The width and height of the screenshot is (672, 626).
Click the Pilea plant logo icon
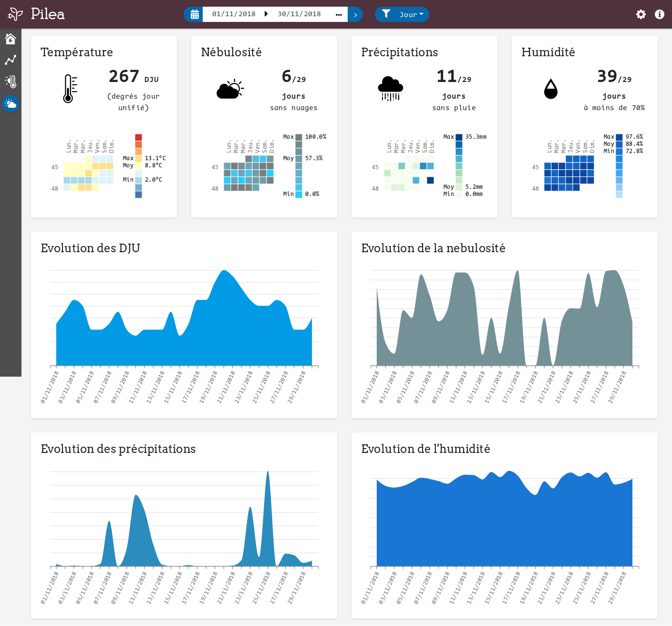pyautogui.click(x=15, y=14)
